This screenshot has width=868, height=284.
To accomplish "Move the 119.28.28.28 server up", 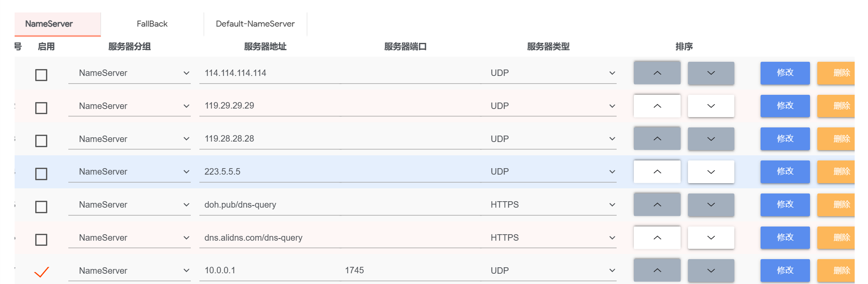I will (657, 139).
